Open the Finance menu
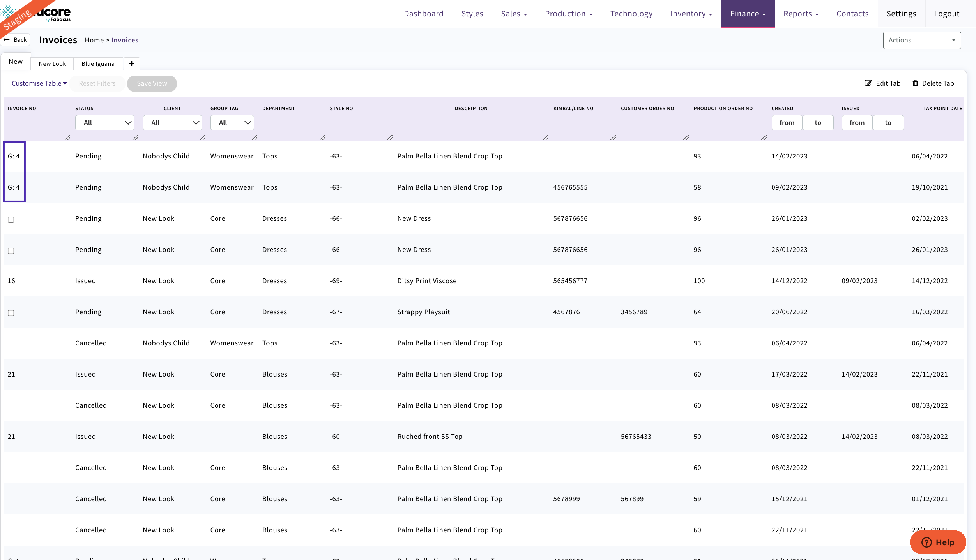The width and height of the screenshot is (976, 560). coord(748,14)
